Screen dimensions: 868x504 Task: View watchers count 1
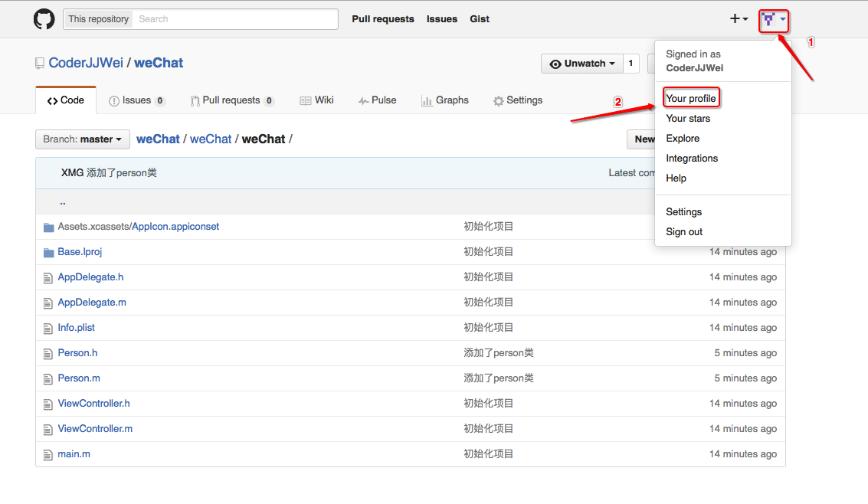(631, 64)
